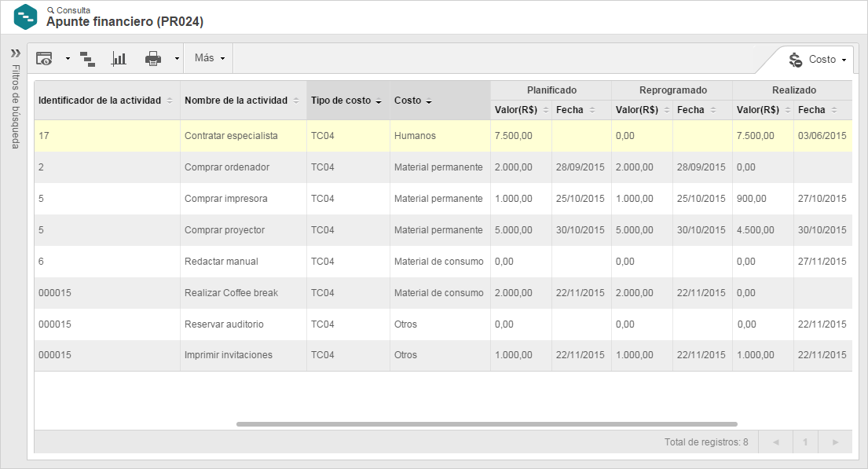
Task: Sort by Nombre de la actividad column
Action: (243, 101)
